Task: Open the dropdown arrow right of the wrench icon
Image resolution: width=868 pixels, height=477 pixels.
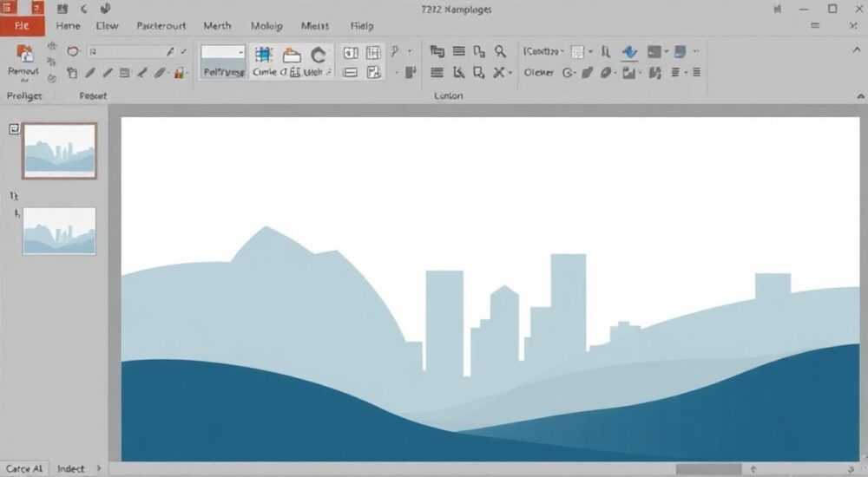Action: click(410, 51)
